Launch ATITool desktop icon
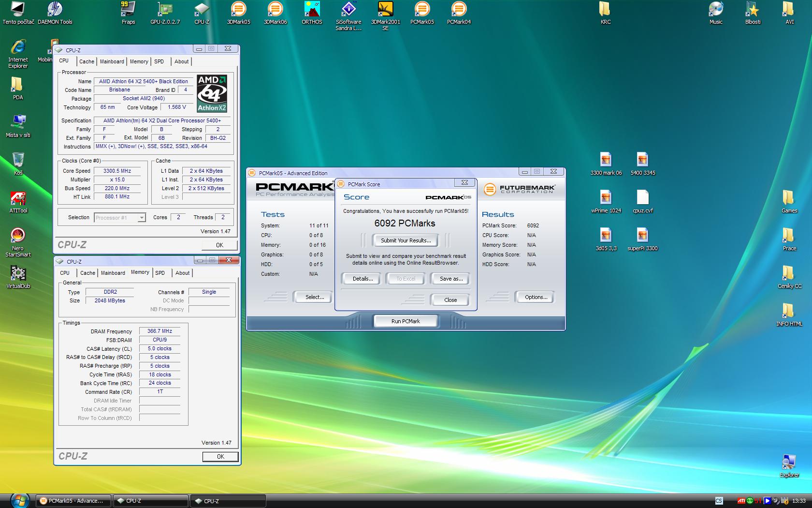Screen dimensions: 812x508 point(18,202)
